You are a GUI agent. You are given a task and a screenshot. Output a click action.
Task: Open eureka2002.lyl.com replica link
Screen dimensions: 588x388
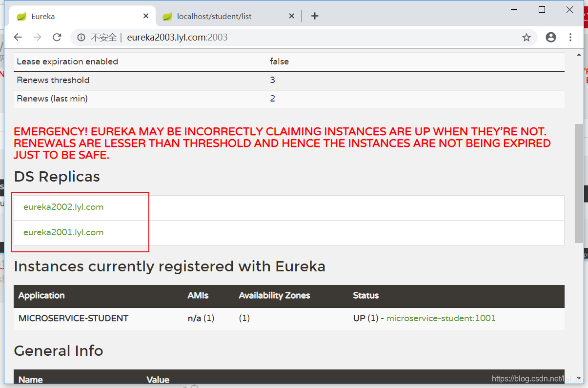(x=63, y=207)
